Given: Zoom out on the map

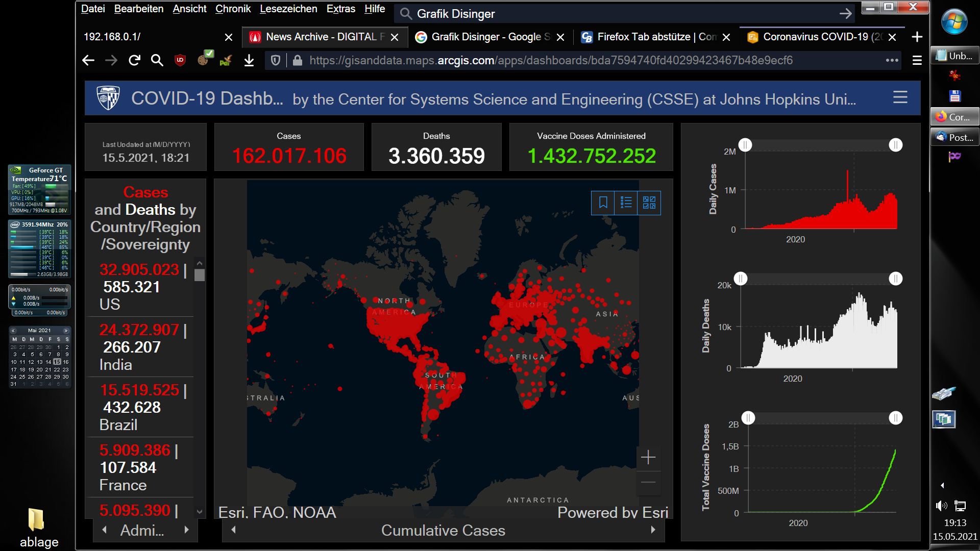Looking at the screenshot, I should (648, 482).
